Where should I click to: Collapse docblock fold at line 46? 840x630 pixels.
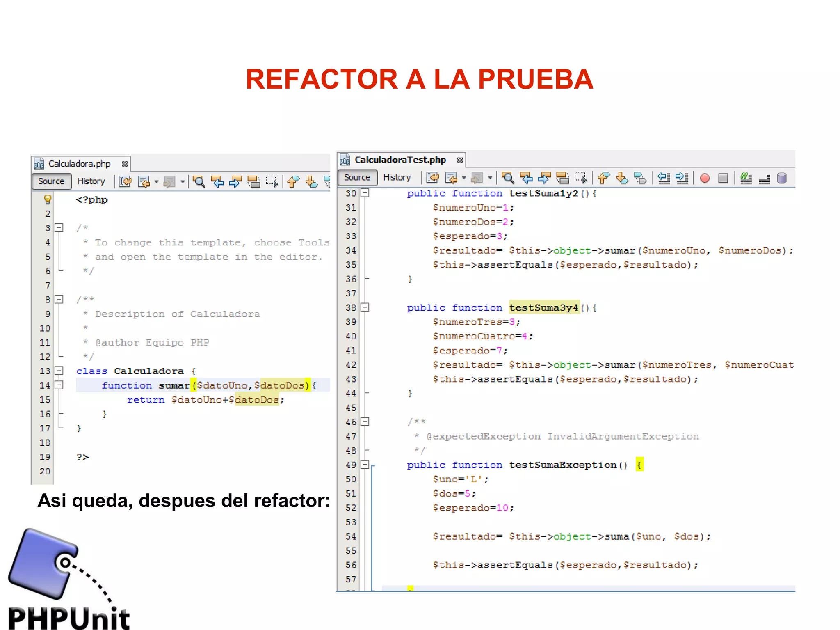click(365, 422)
